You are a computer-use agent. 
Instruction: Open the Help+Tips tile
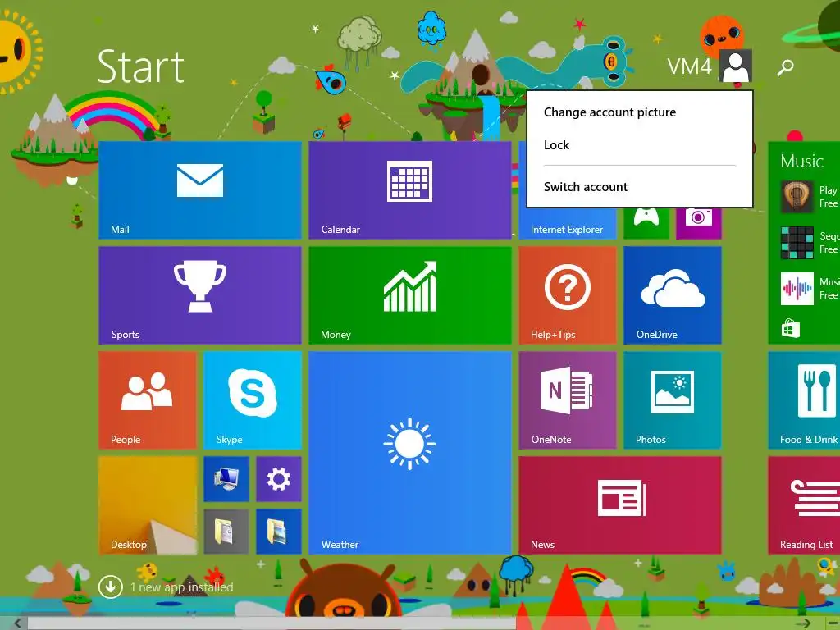pyautogui.click(x=568, y=295)
